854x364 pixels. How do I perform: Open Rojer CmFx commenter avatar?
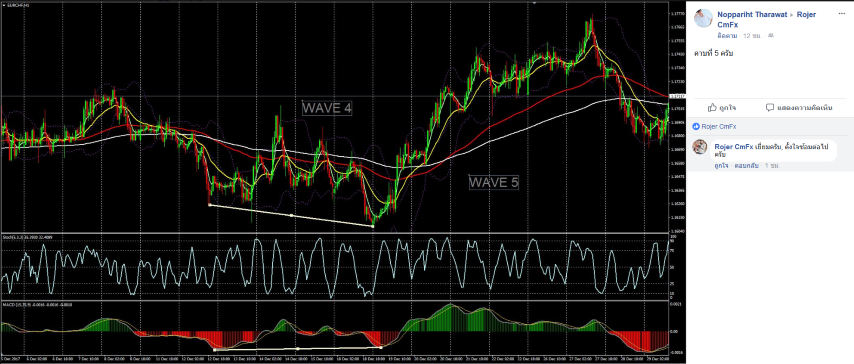click(x=700, y=147)
